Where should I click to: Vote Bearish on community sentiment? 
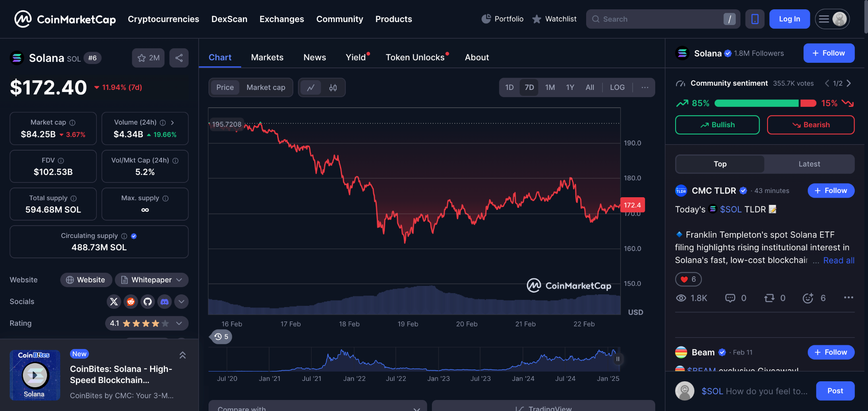click(811, 125)
